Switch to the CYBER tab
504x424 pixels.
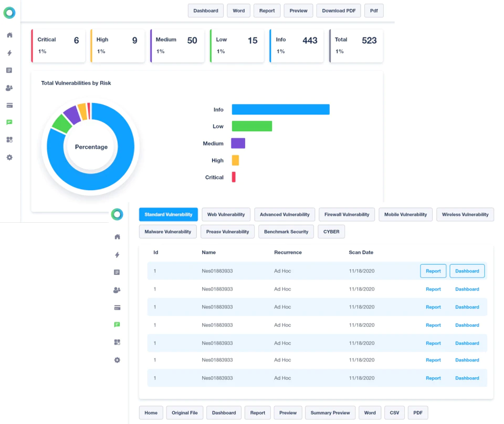(x=331, y=232)
